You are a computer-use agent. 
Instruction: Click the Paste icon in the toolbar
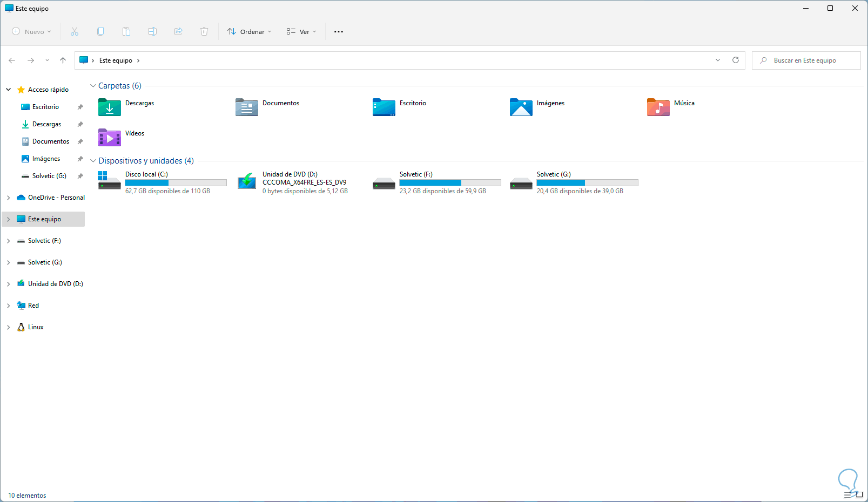tap(126, 31)
